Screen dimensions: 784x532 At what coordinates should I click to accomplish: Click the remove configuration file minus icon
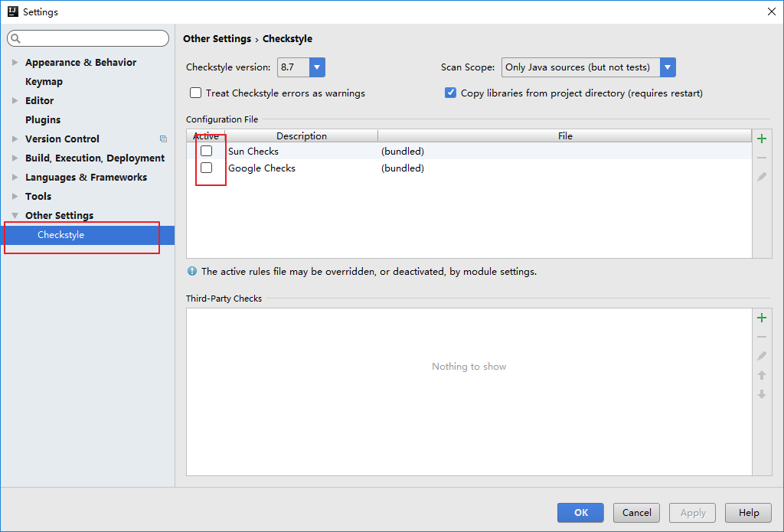click(762, 158)
